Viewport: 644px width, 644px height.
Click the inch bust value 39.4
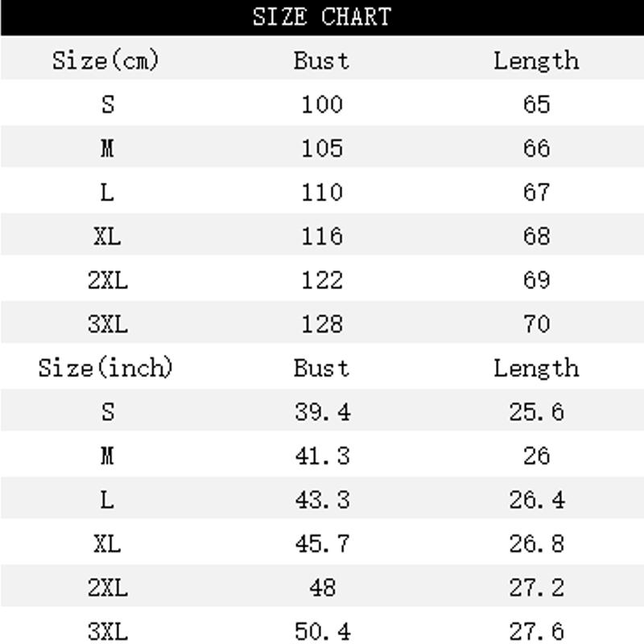click(321, 412)
